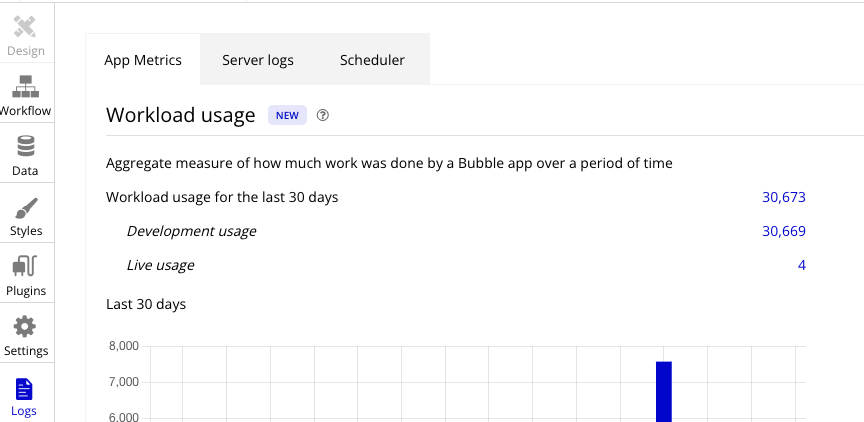Click the NEW badge beside Workload usage
This screenshot has height=422, width=864.
pyautogui.click(x=287, y=115)
